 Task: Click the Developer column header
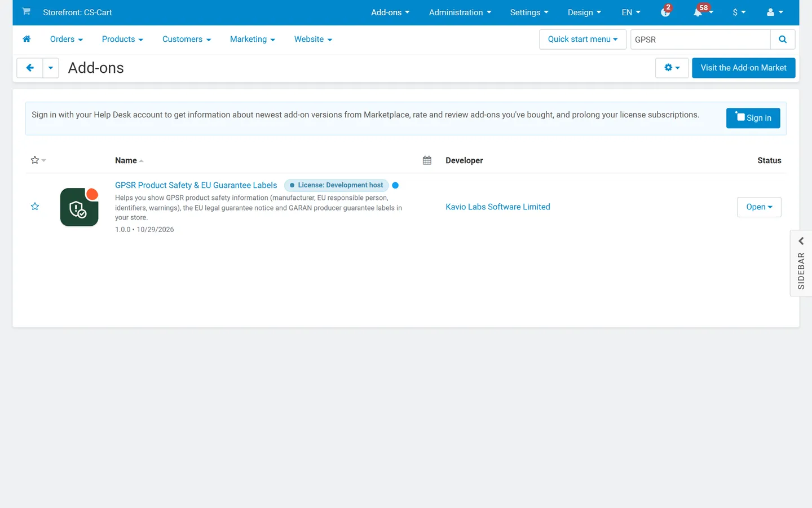(464, 160)
